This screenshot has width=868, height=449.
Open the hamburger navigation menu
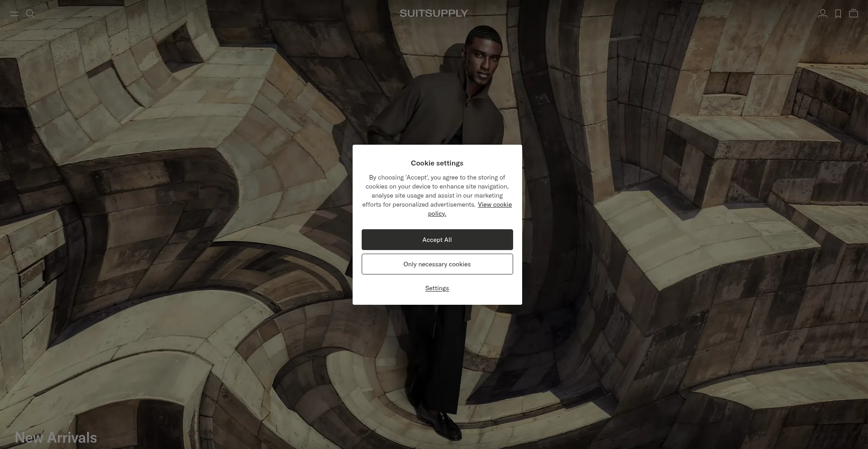(x=14, y=14)
